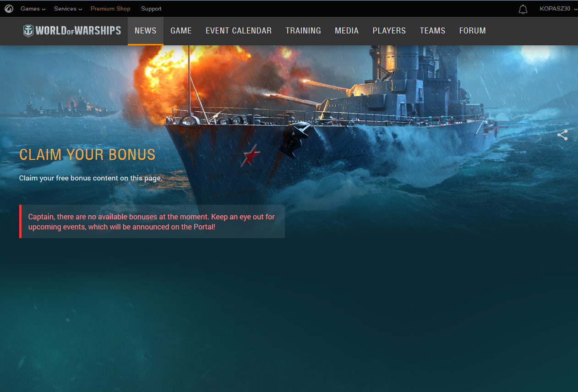
Task: Open the TEAMS menu
Action: [x=432, y=31]
